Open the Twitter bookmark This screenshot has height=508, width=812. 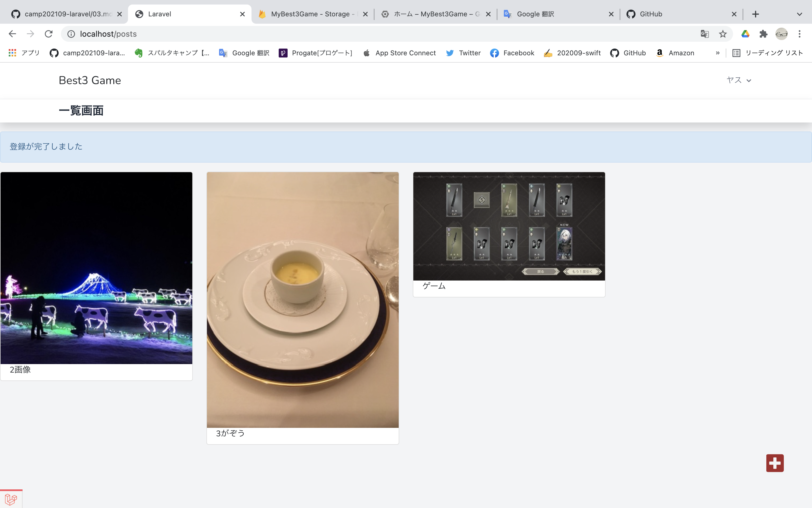(464, 53)
